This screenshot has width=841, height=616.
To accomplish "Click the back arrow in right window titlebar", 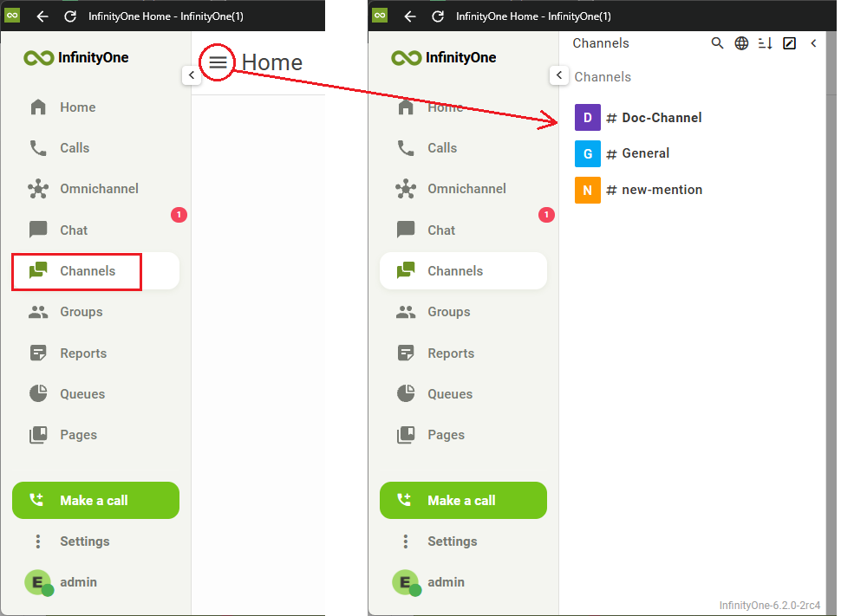I will click(410, 16).
